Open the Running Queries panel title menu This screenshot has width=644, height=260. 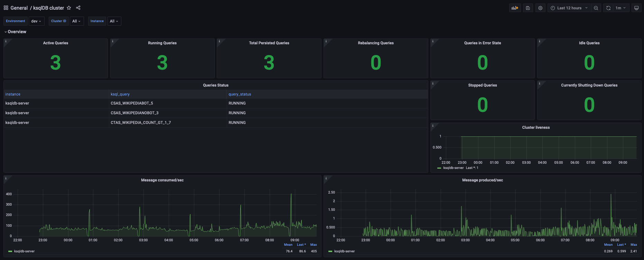click(162, 43)
